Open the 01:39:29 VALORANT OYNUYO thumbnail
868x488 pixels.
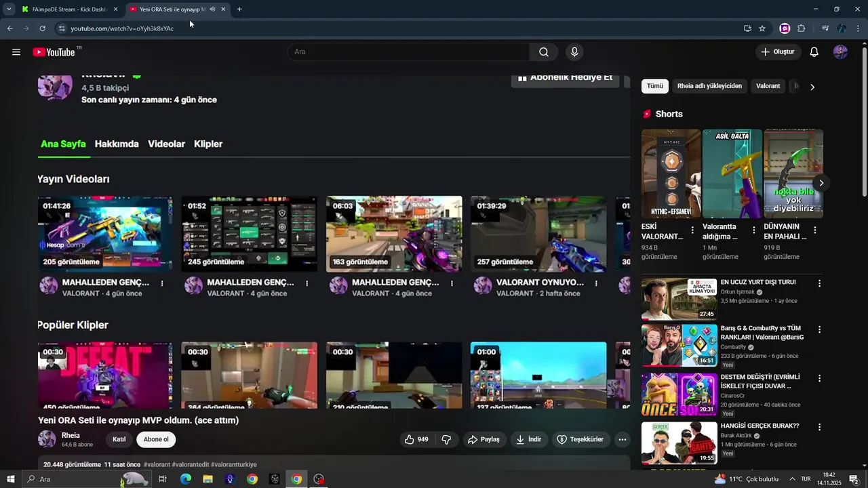click(x=538, y=234)
